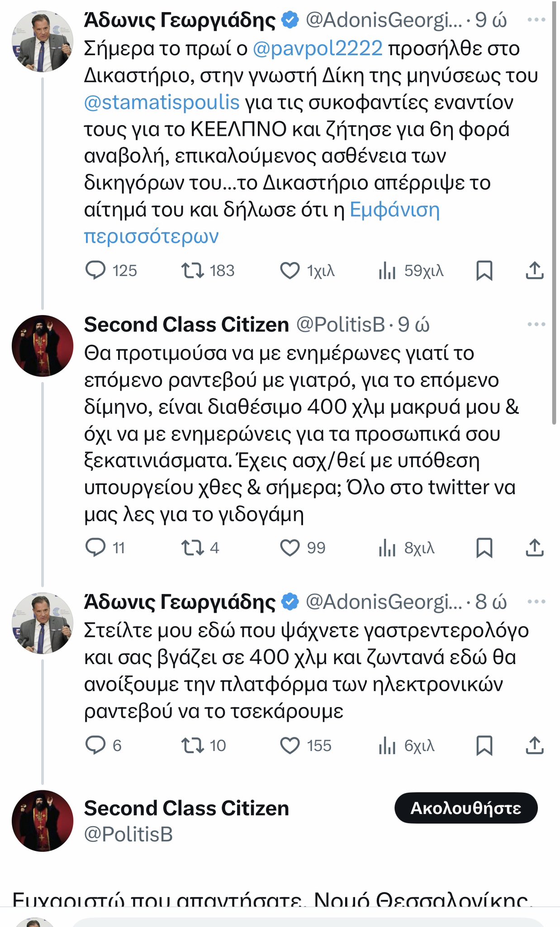Image resolution: width=560 pixels, height=927 pixels.
Task: Retweet Second Class Citizen's reply with 4 reposts
Action: point(192,548)
